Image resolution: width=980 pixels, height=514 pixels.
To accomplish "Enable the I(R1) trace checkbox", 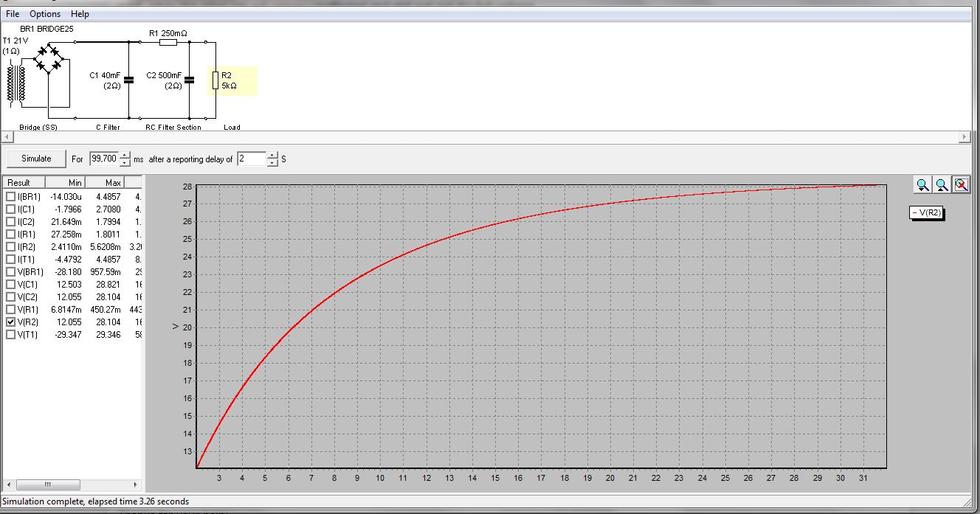I will tap(10, 235).
